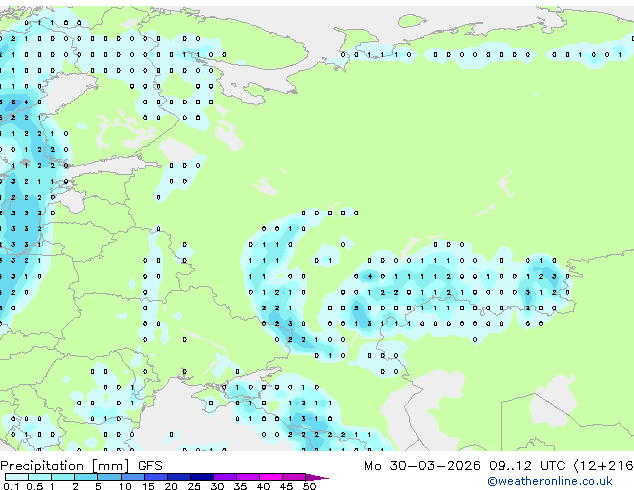The height and width of the screenshot is (490, 634).
Task: Click the 35–40 mm violet legend swatch
Action: pos(248,477)
